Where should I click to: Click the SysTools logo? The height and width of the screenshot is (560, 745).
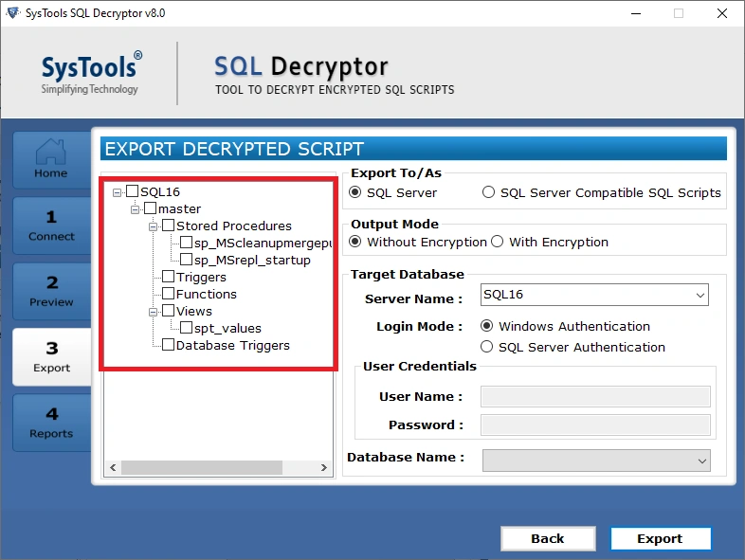[x=90, y=74]
